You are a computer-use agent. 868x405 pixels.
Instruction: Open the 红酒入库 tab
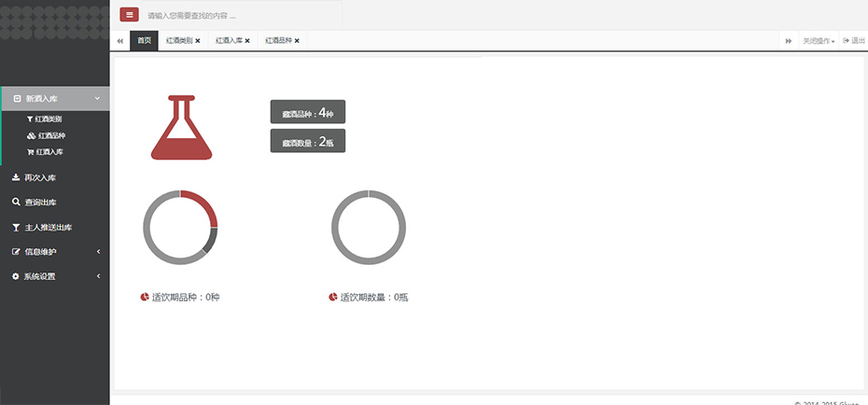tap(229, 41)
